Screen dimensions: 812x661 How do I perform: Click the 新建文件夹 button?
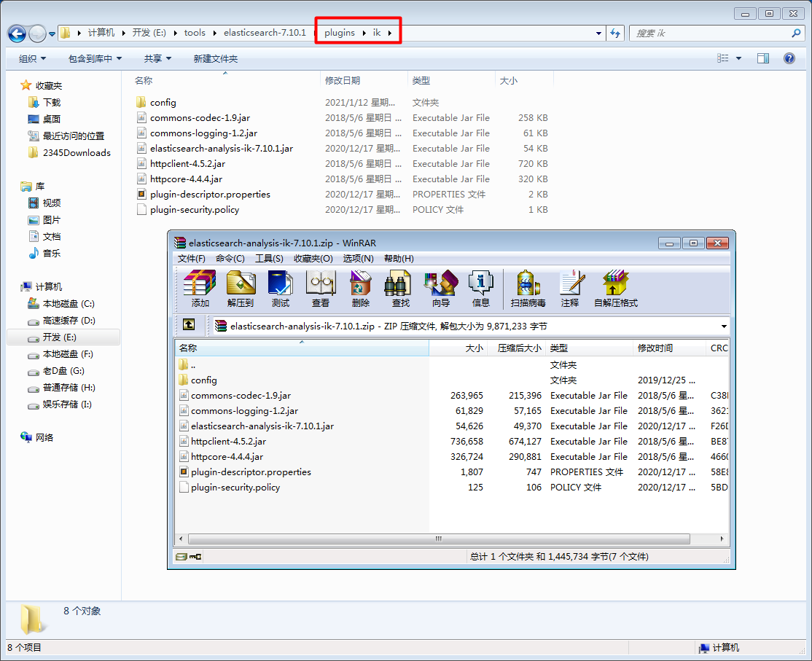pyautogui.click(x=216, y=58)
